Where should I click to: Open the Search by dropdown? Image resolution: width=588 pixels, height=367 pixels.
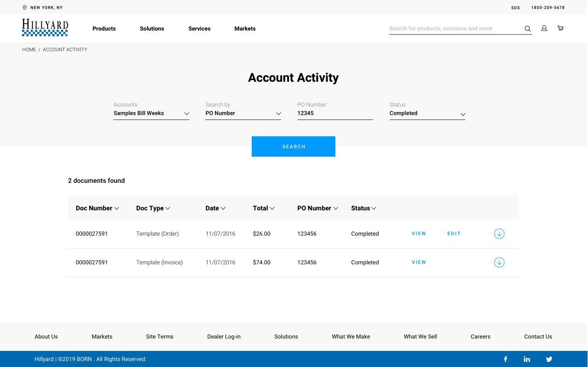[x=243, y=113]
